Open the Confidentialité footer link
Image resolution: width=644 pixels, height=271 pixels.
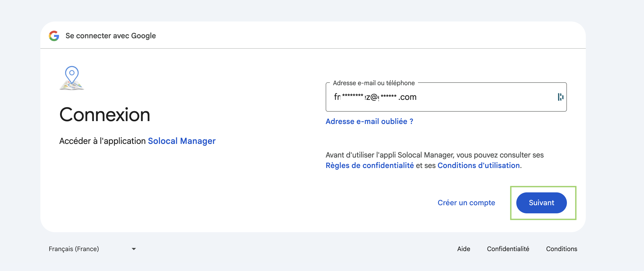(508, 249)
